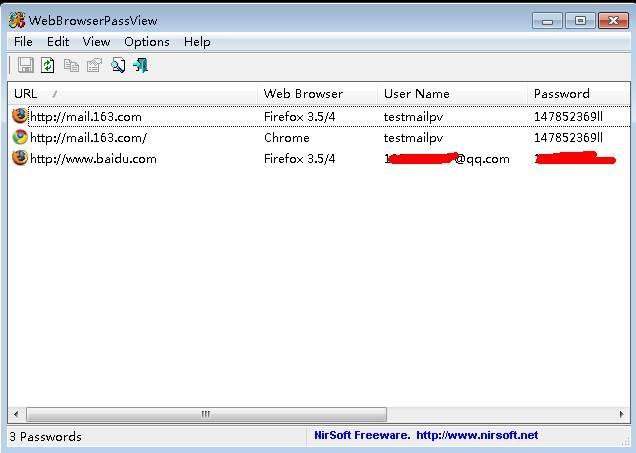Click the '3 Passwords' status bar text

(x=45, y=437)
